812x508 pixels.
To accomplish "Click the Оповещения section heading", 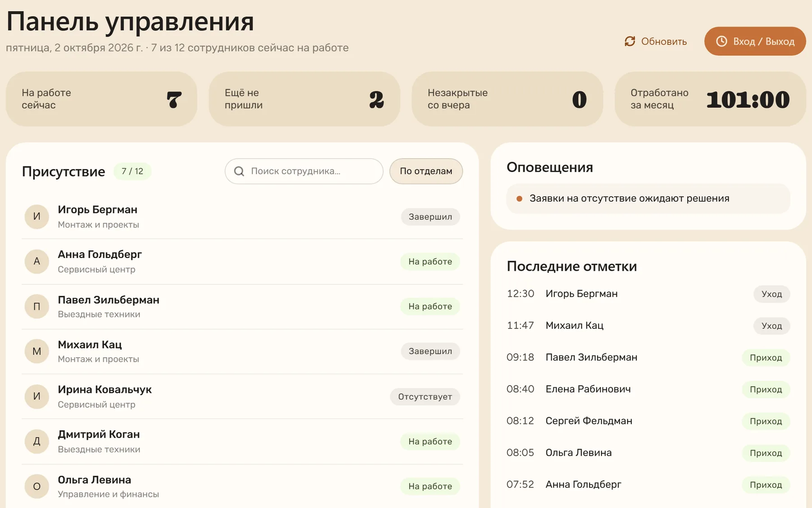I will (550, 167).
